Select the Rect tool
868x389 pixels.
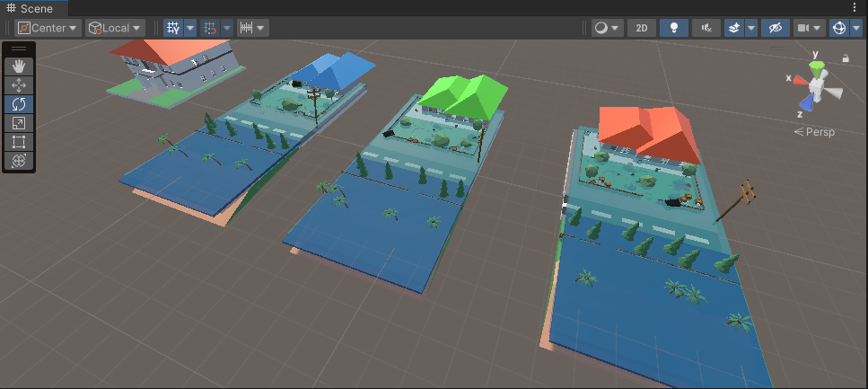click(x=19, y=142)
